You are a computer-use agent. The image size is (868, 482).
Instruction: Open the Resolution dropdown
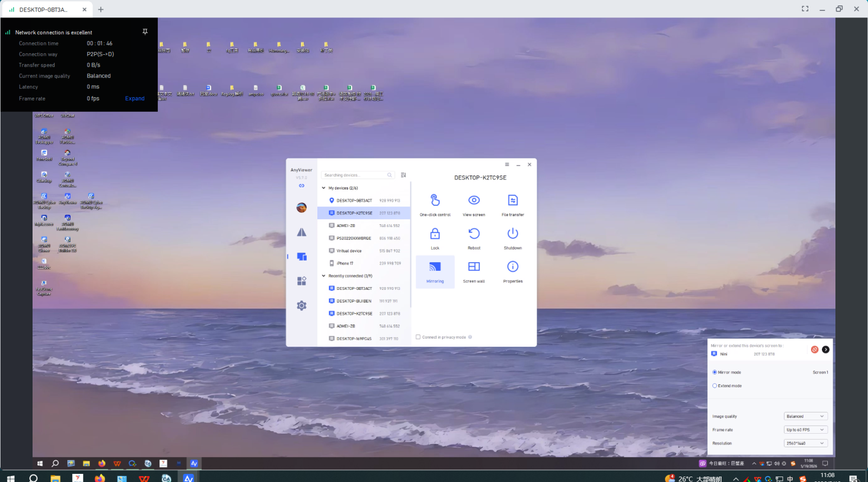point(806,443)
